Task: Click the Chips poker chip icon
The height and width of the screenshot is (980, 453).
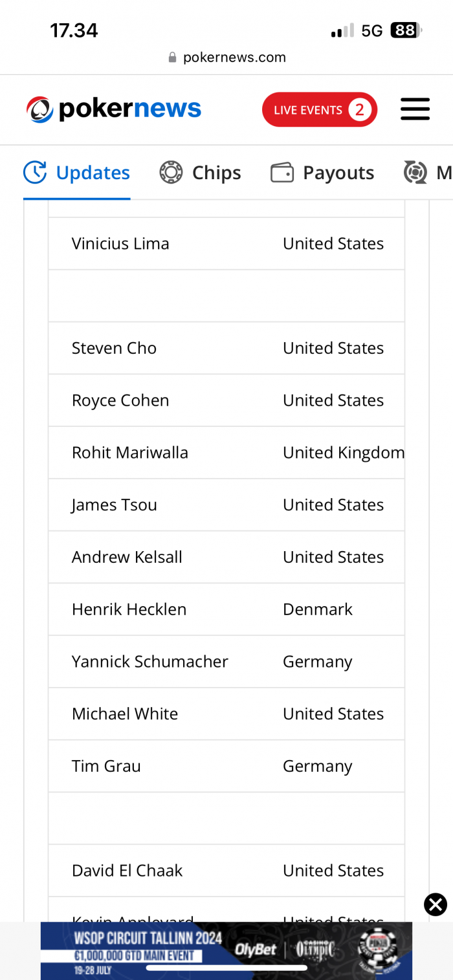Action: coord(171,173)
